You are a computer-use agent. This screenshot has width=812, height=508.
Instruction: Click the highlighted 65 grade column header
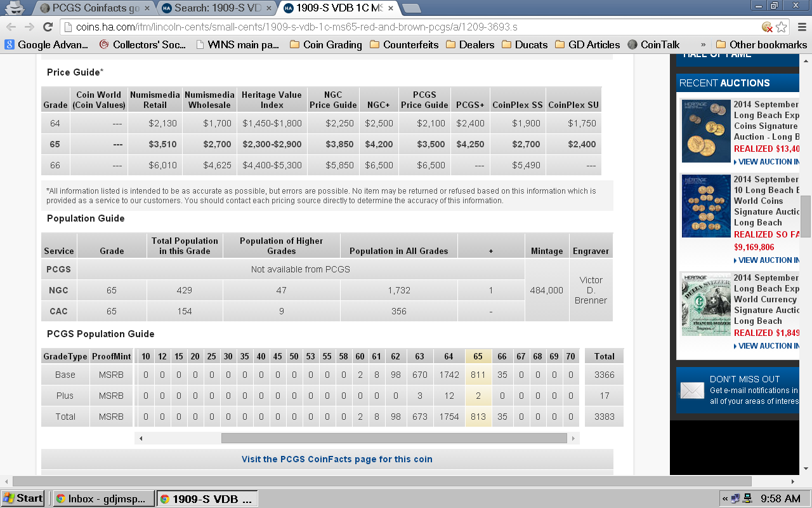pyautogui.click(x=478, y=356)
